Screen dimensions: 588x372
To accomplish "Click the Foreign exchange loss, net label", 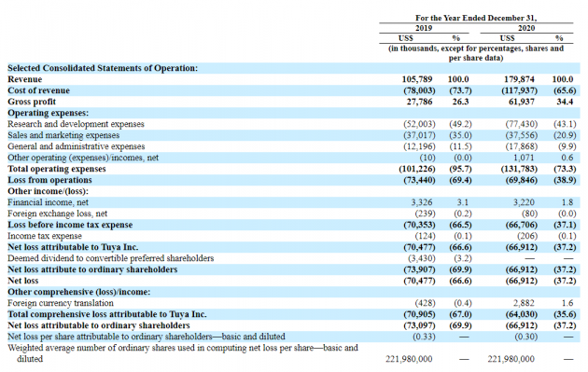I will (57, 214).
